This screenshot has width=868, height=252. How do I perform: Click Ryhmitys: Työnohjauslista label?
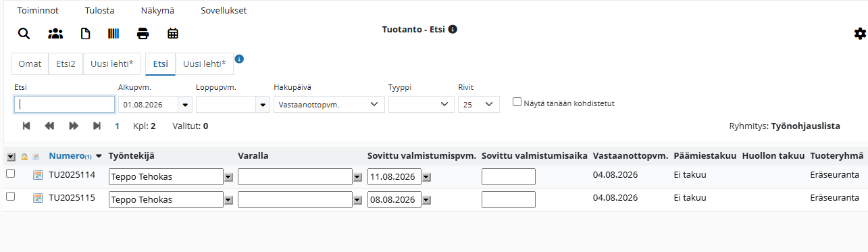tap(785, 126)
